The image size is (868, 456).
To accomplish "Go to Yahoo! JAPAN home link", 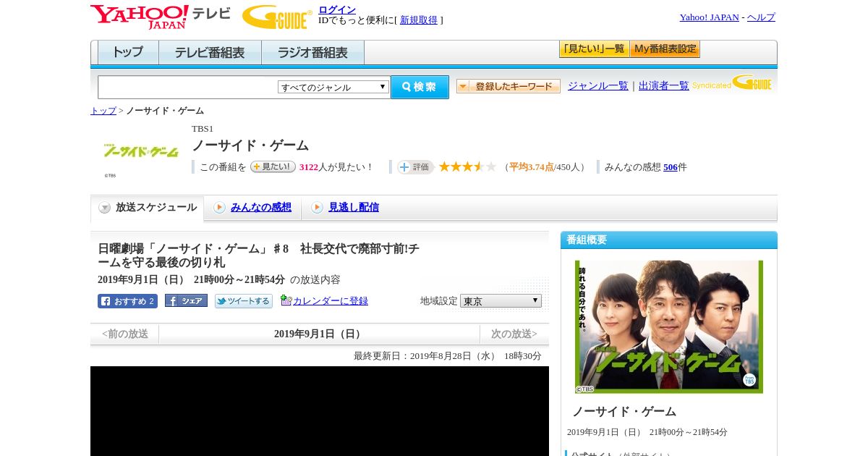I will (x=709, y=17).
